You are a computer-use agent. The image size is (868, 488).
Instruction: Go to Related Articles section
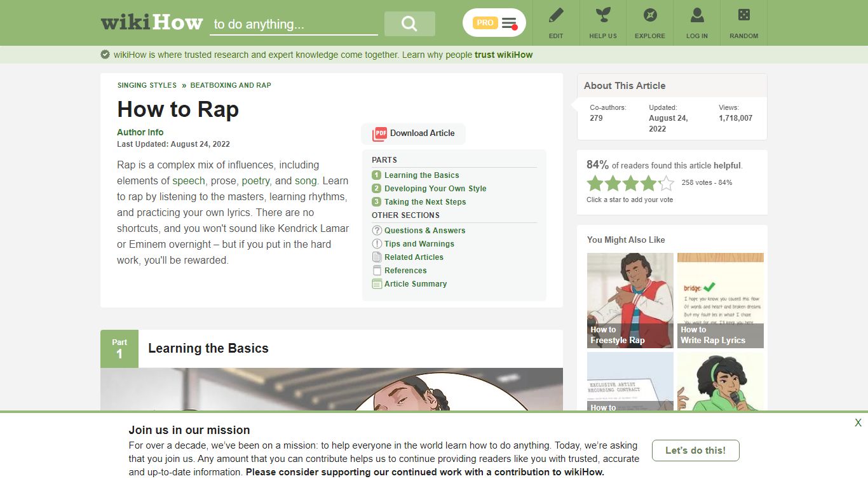click(x=414, y=257)
